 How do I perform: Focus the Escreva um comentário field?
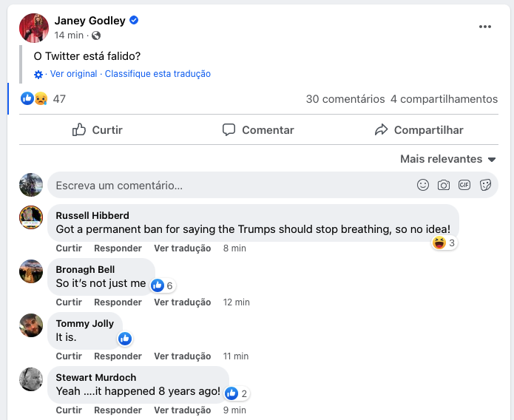(273, 186)
